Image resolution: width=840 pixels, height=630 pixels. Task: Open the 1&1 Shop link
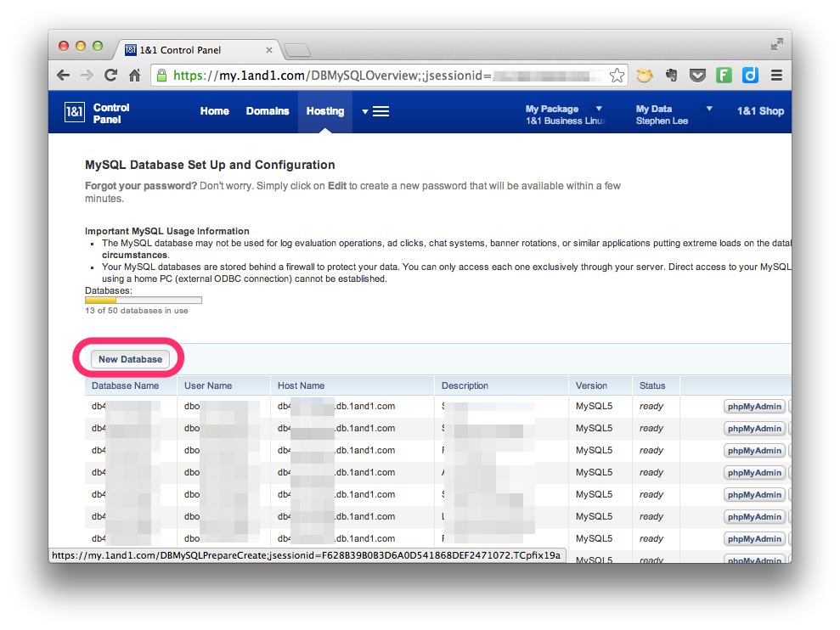click(x=760, y=111)
